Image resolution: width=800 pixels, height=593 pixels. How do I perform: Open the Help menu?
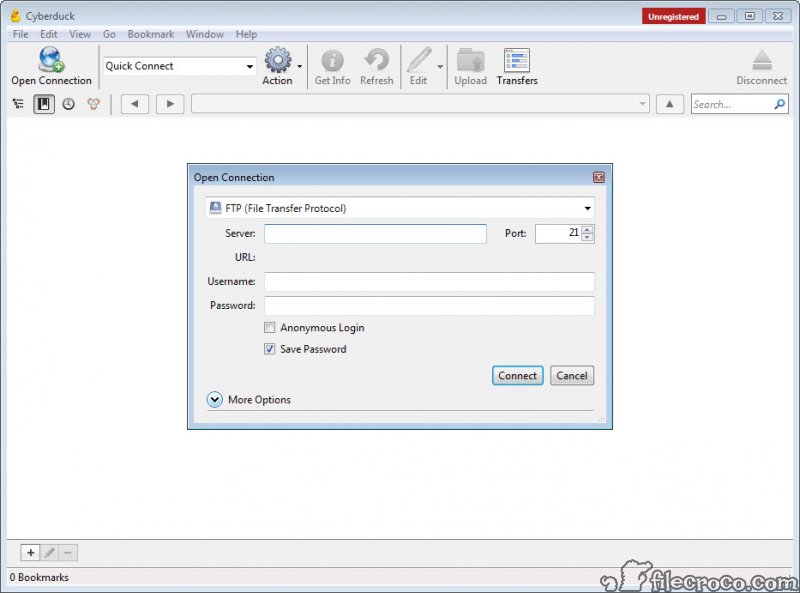246,34
